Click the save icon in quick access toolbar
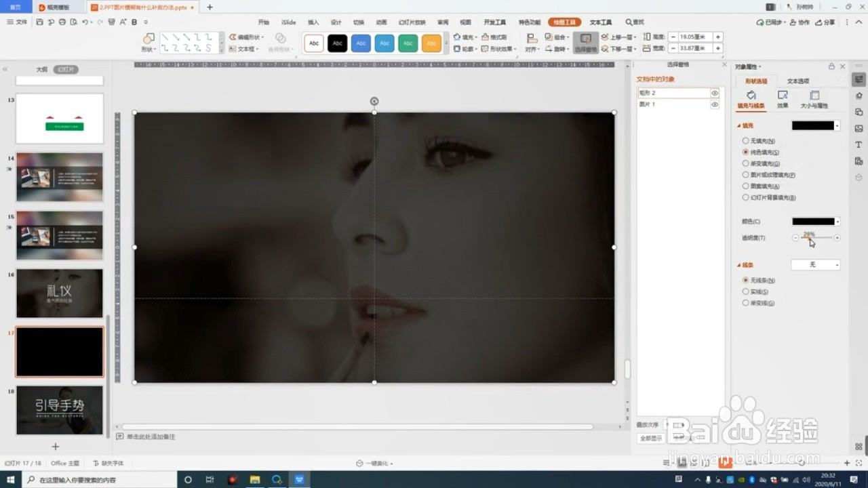Viewport: 868px width, 488px height. [40, 22]
